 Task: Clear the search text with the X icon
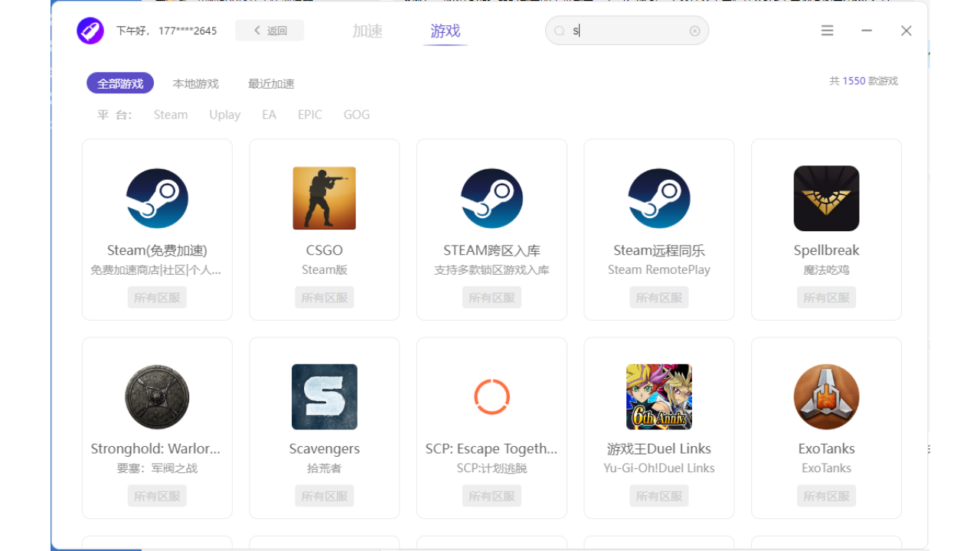694,31
